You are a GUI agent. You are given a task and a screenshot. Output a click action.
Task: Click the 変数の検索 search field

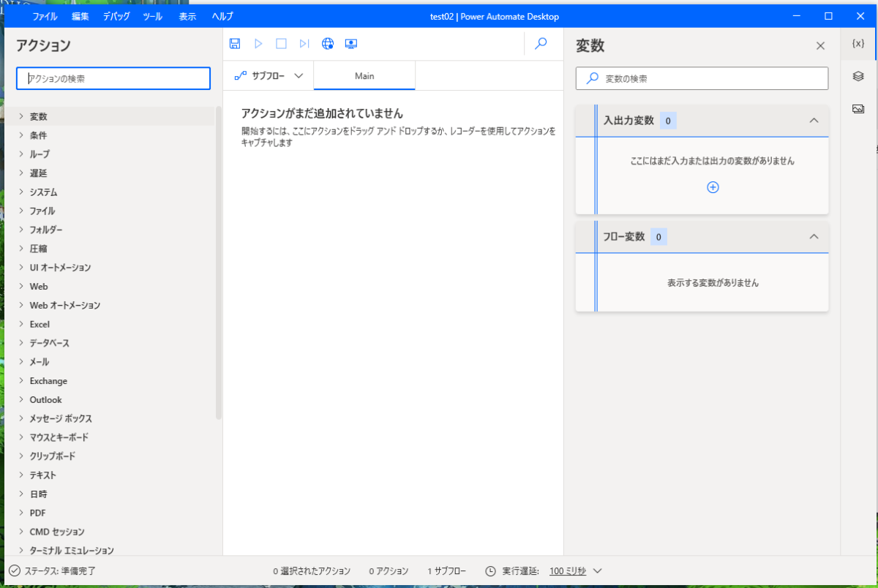click(702, 78)
